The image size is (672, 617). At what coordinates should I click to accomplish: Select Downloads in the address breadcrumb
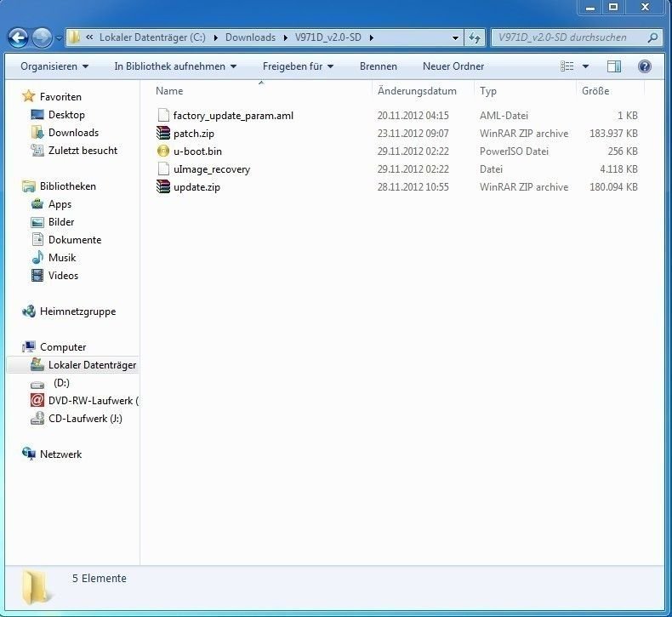(x=250, y=37)
